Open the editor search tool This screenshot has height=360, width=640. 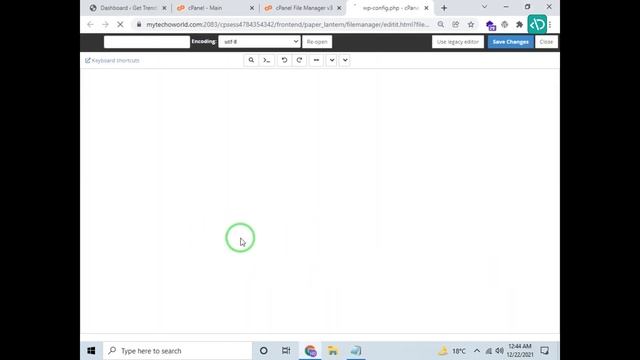tap(251, 60)
